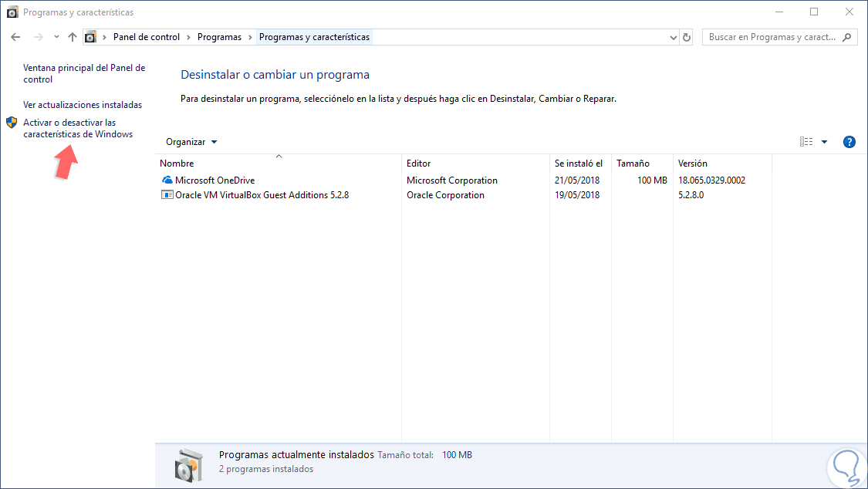The width and height of the screenshot is (868, 489).
Task: Click the VirtualBox Guest Additions icon
Action: click(x=167, y=194)
